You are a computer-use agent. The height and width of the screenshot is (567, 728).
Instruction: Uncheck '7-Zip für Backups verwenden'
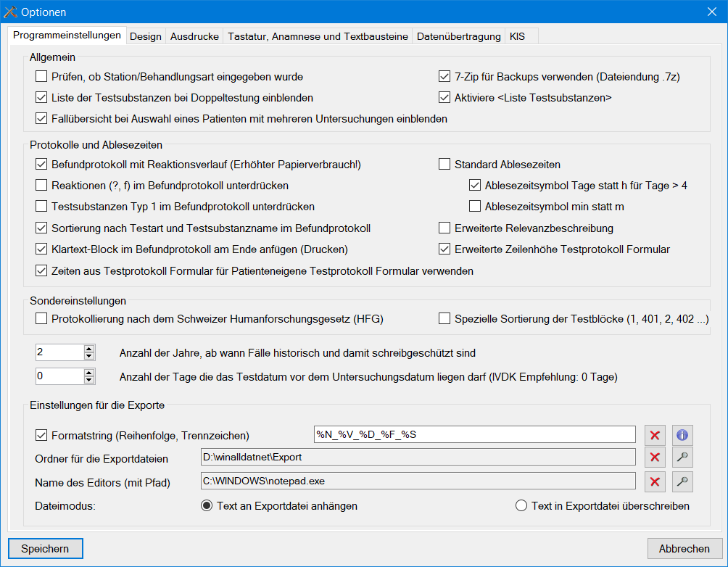pyautogui.click(x=445, y=76)
